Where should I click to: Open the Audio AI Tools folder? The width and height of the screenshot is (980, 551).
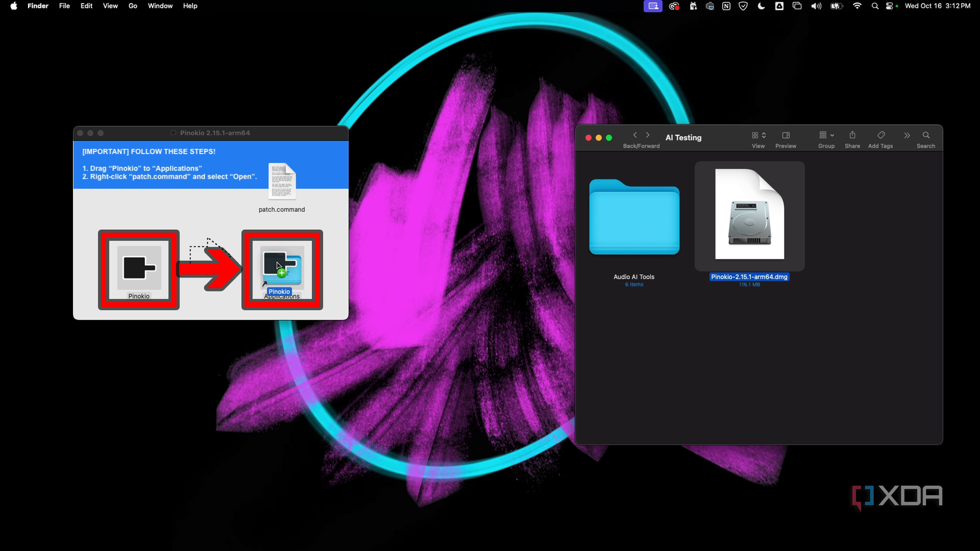click(x=633, y=218)
